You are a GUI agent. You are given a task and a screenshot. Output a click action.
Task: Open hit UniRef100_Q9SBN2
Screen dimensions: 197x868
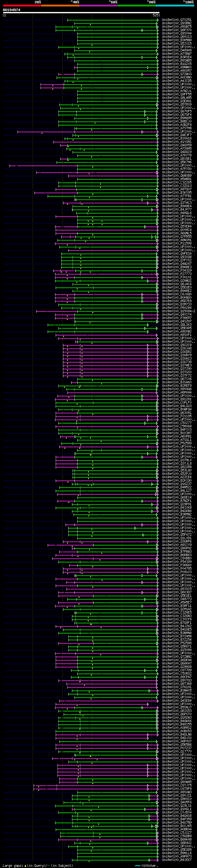176,24
